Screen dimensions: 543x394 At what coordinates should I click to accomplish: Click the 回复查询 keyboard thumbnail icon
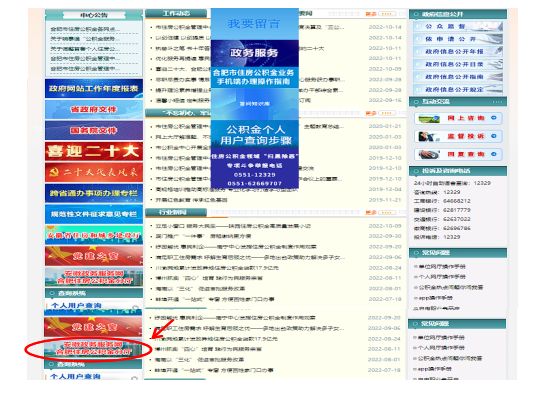pyautogui.click(x=429, y=154)
